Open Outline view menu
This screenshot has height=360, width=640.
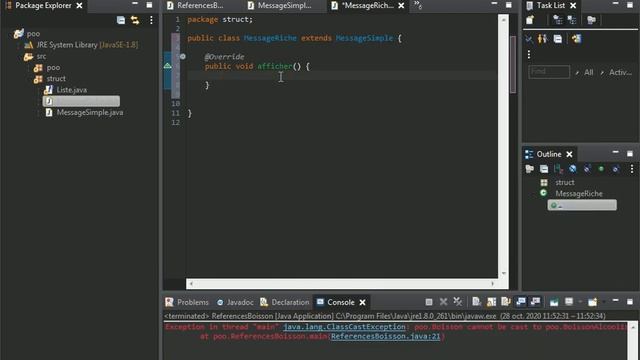(632, 169)
